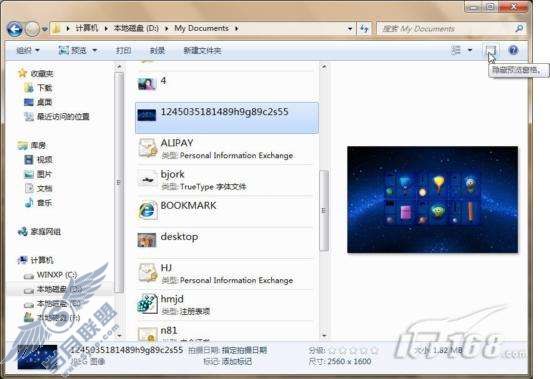Image resolution: width=550 pixels, height=379 pixels.
Task: Open the view options dropdown arrow
Action: pos(470,50)
